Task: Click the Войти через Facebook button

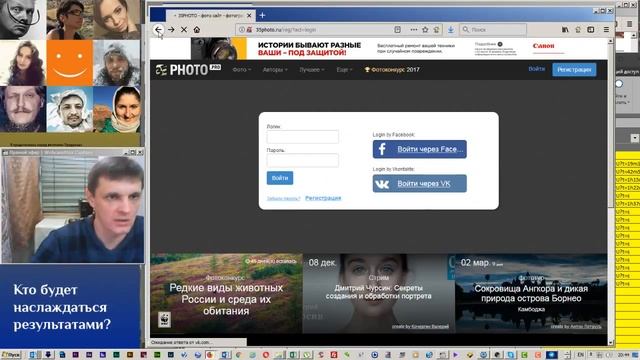Action: 420,149
